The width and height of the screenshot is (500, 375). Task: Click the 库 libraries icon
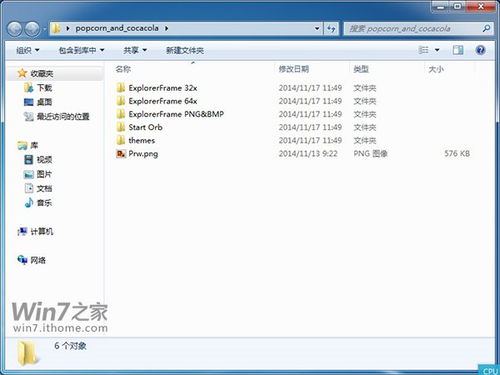coord(23,145)
